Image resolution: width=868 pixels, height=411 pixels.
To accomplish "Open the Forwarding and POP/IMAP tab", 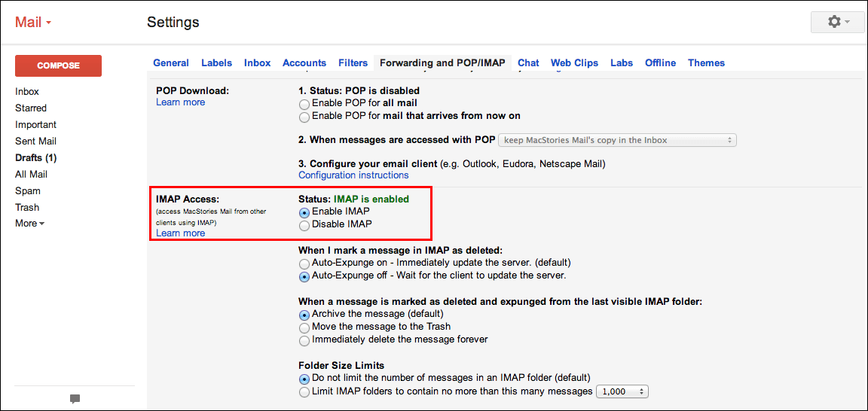I will (442, 63).
